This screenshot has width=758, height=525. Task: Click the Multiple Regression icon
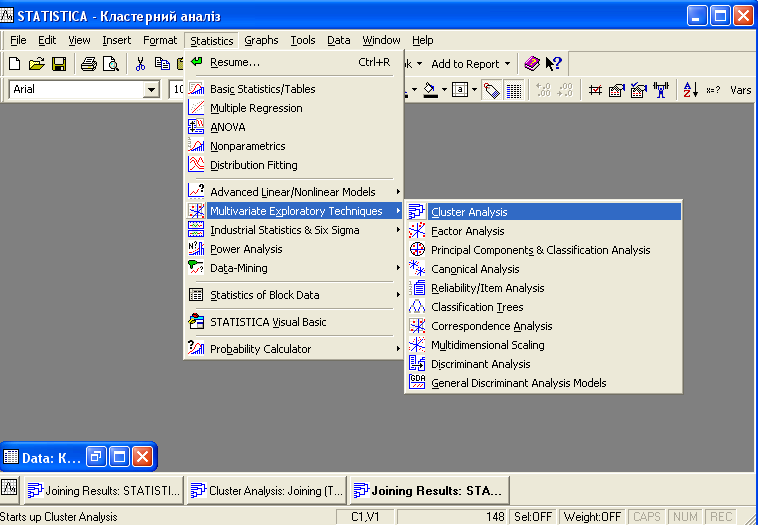[196, 108]
